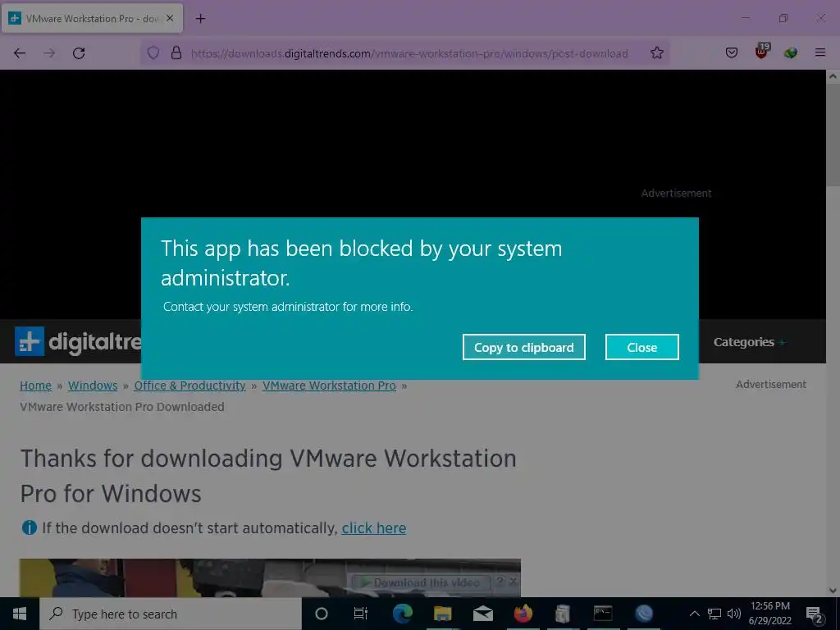Select the VMware Workstation Pro tab

click(x=92, y=18)
